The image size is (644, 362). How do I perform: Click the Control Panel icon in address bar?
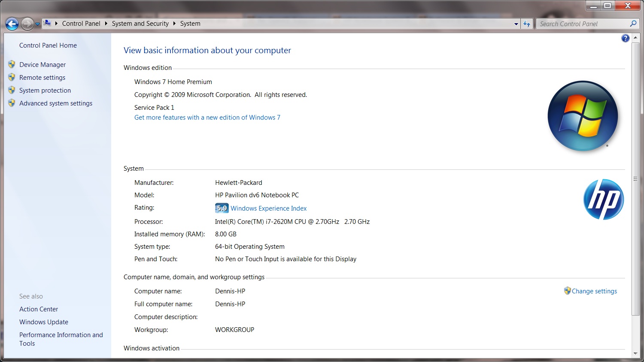[47, 23]
